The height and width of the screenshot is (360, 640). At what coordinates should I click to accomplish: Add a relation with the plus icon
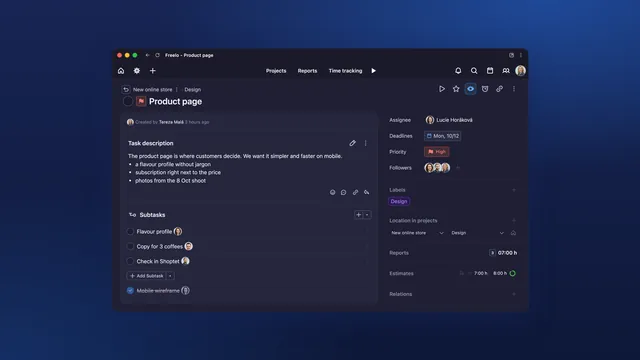click(514, 294)
